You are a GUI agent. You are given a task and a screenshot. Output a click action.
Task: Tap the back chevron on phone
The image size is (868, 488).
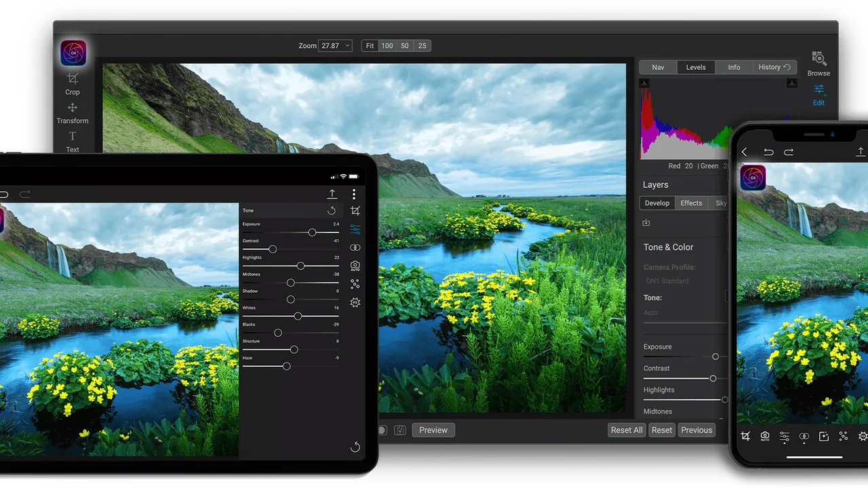point(745,152)
